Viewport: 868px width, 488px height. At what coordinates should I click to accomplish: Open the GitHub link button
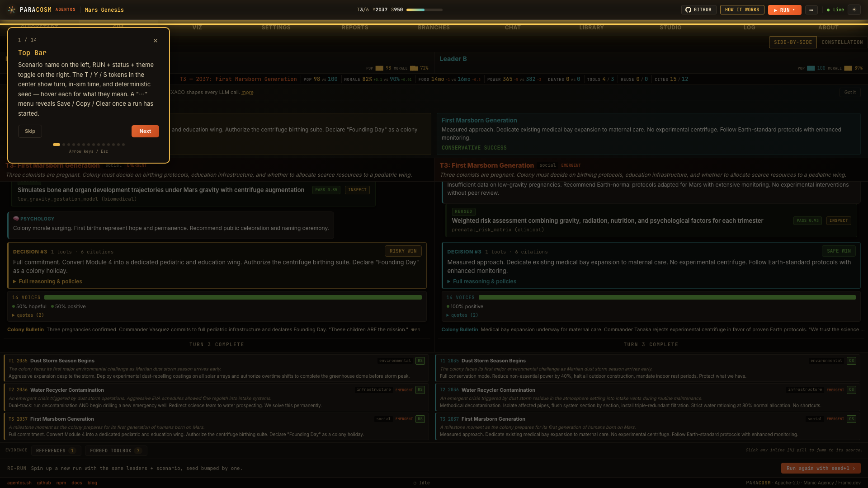click(698, 10)
